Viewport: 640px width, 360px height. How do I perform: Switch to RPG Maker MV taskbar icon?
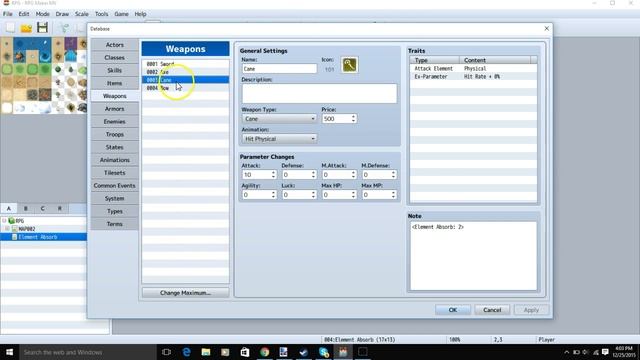pyautogui.click(x=343, y=352)
